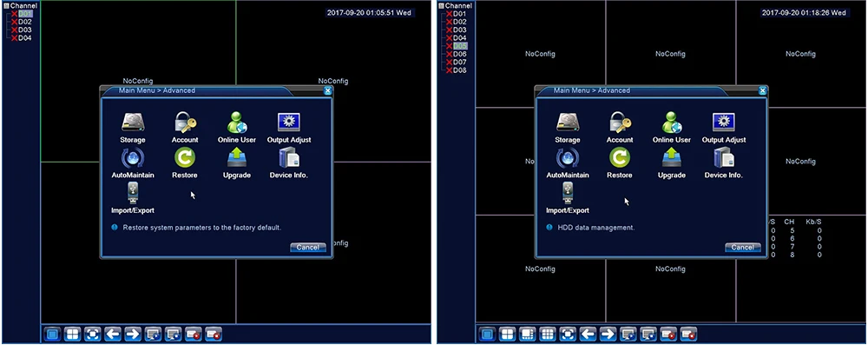
Task: Switch right screen to single-view layout
Action: coord(487,334)
